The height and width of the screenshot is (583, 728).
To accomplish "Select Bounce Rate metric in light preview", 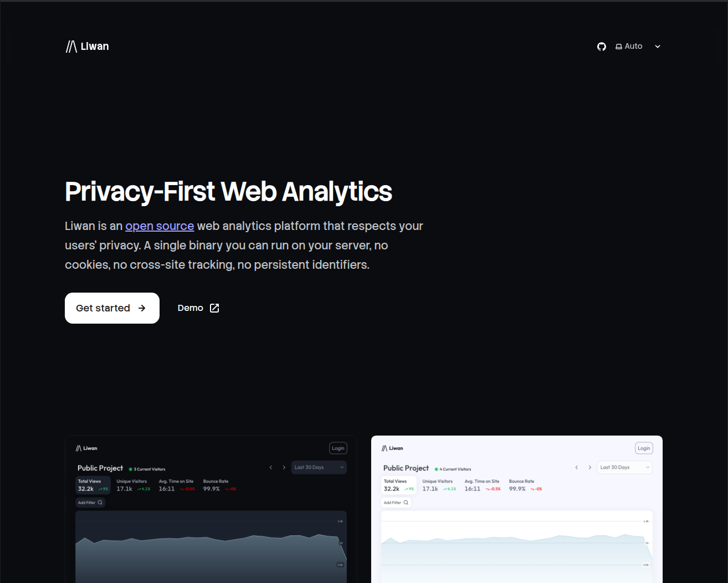I will [x=526, y=485].
